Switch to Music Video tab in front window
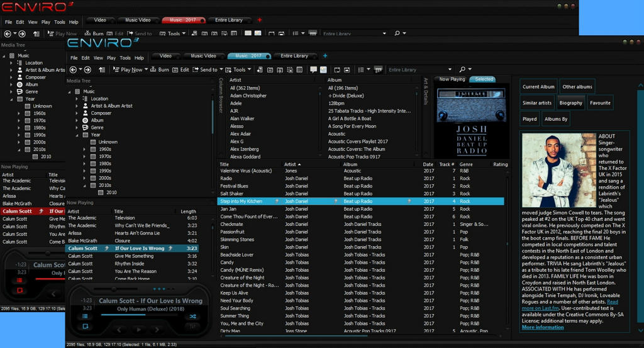The width and height of the screenshot is (644, 348). coord(203,56)
